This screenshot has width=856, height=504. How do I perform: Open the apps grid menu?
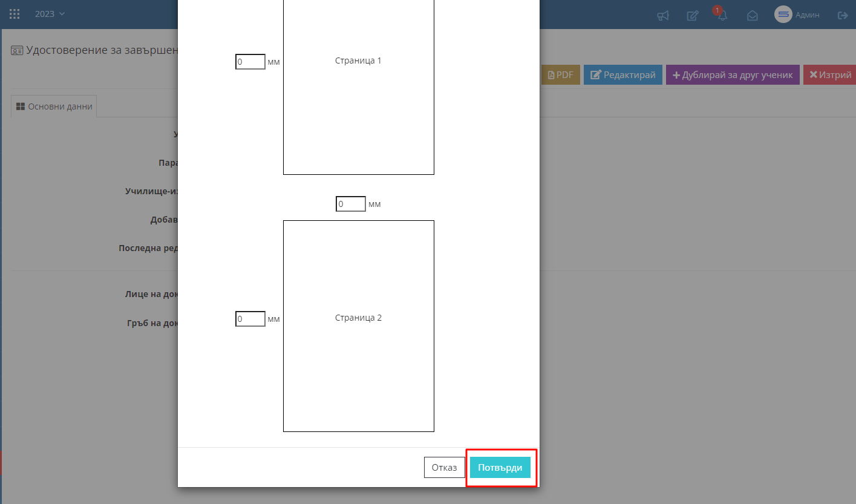point(15,14)
